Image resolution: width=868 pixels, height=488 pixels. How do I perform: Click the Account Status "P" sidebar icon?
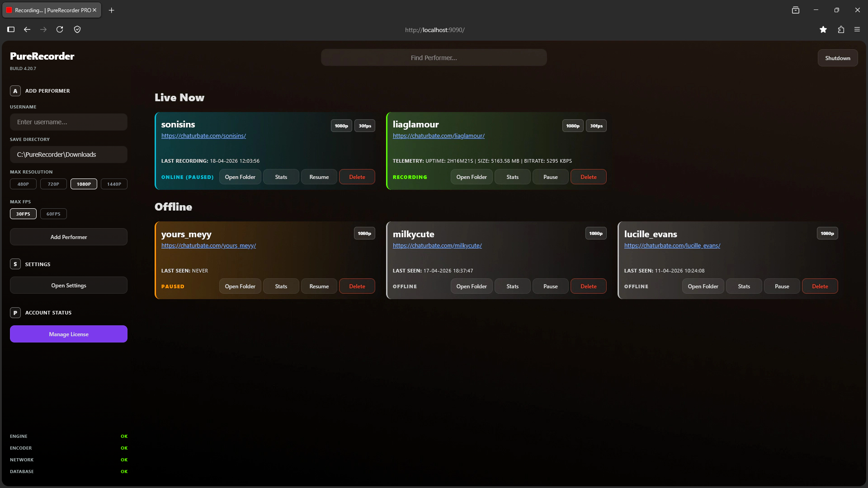(x=15, y=312)
